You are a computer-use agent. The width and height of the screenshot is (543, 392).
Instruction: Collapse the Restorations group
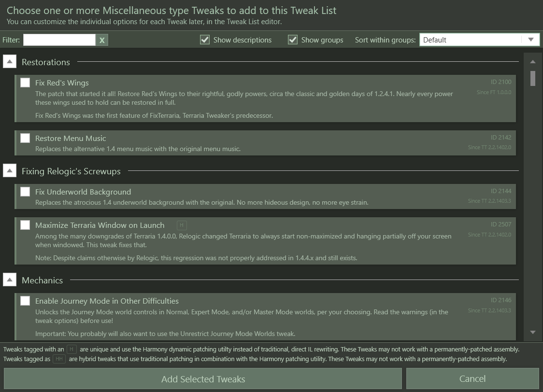10,62
